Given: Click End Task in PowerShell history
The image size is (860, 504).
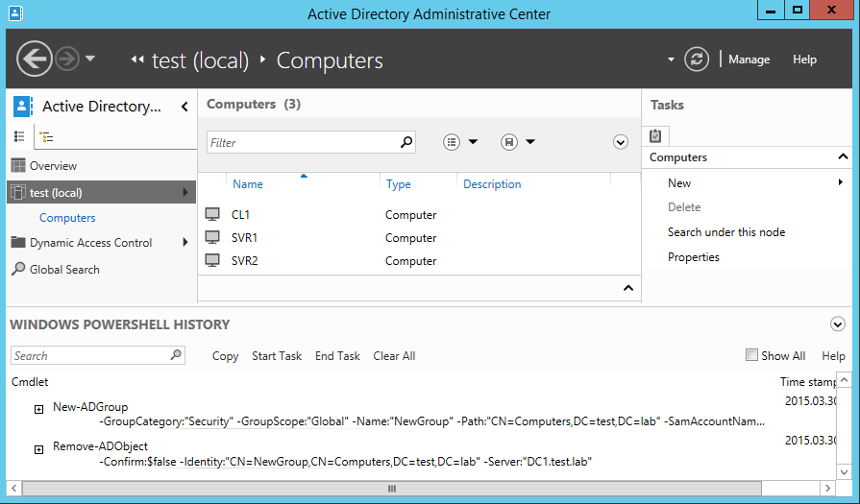Looking at the screenshot, I should pyautogui.click(x=337, y=356).
